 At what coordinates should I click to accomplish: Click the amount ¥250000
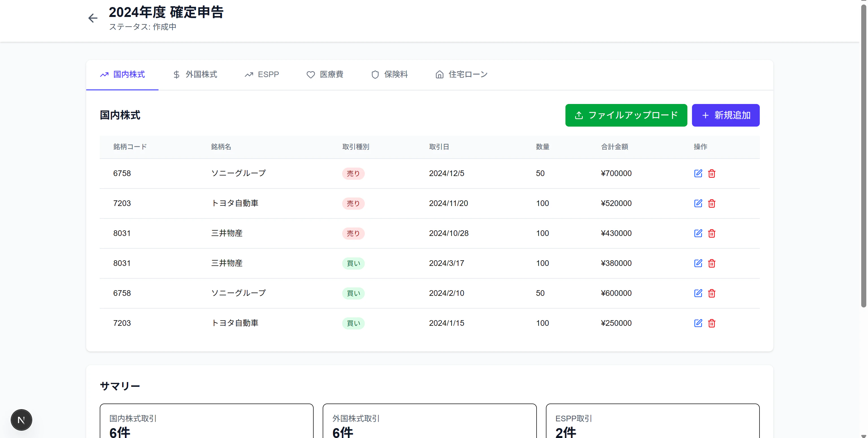coord(616,324)
